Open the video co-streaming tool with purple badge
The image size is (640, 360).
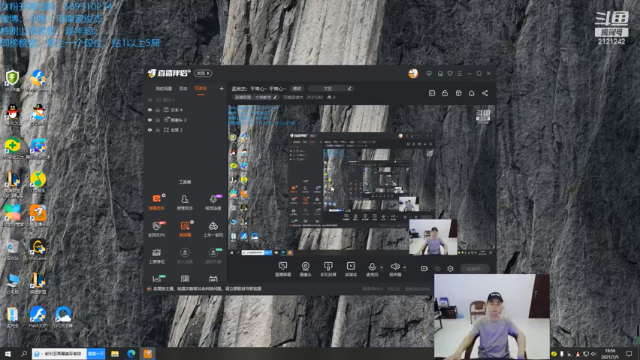pos(213,202)
